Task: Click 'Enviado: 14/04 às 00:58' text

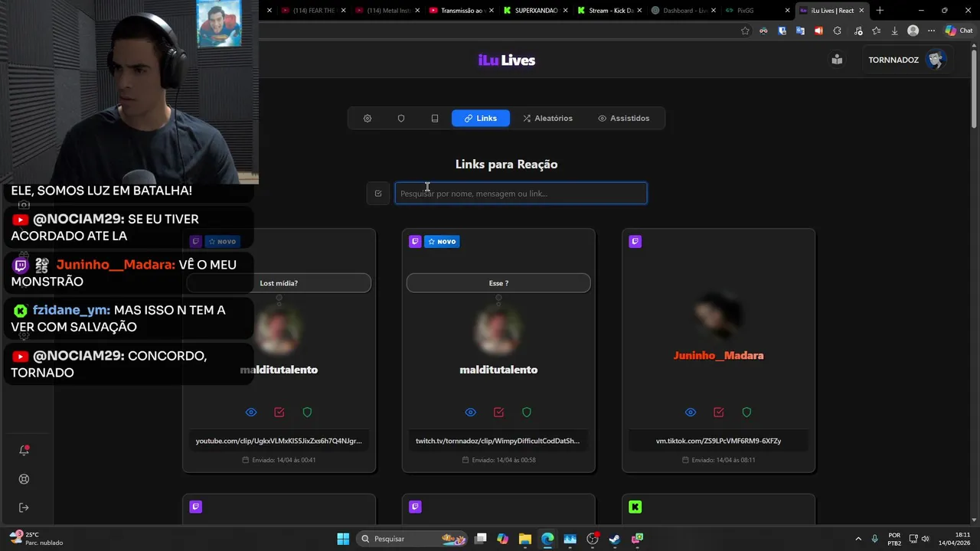Action: point(504,460)
